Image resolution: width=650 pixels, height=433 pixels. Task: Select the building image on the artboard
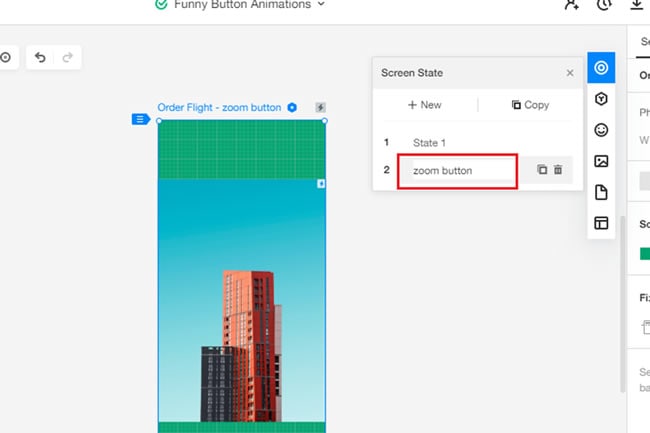click(242, 300)
